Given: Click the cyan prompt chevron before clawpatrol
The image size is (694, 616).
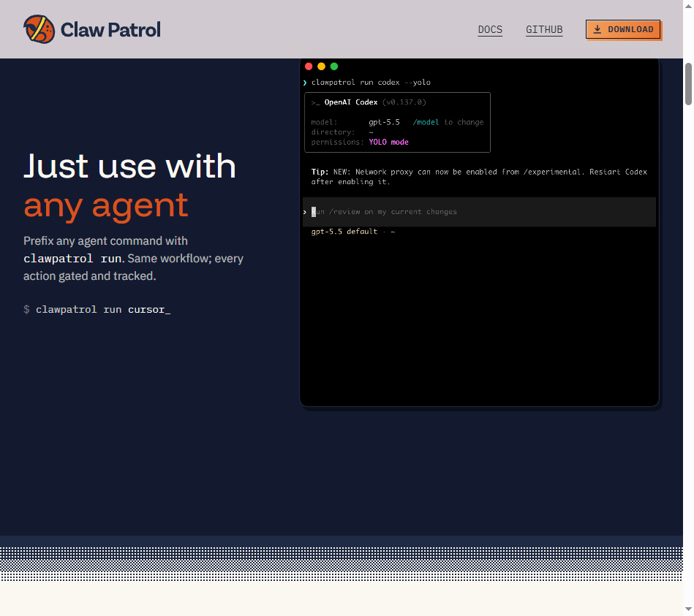Looking at the screenshot, I should pos(305,83).
